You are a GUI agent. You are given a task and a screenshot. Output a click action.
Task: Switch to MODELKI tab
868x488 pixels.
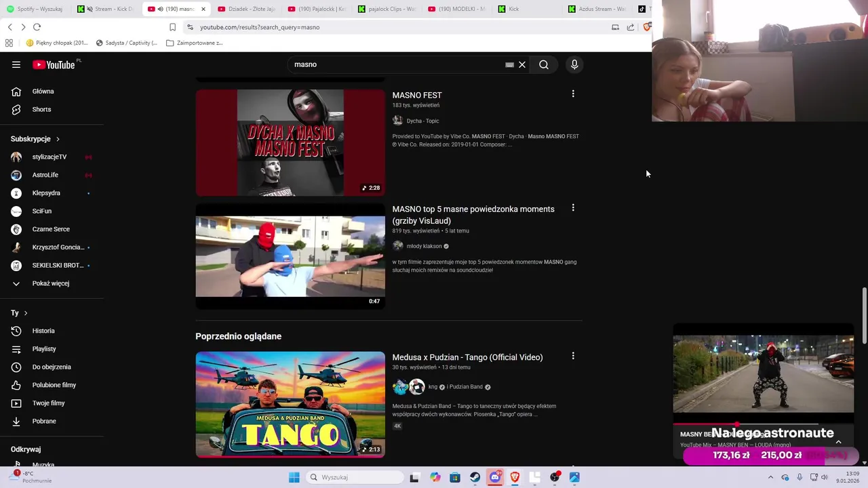(457, 9)
